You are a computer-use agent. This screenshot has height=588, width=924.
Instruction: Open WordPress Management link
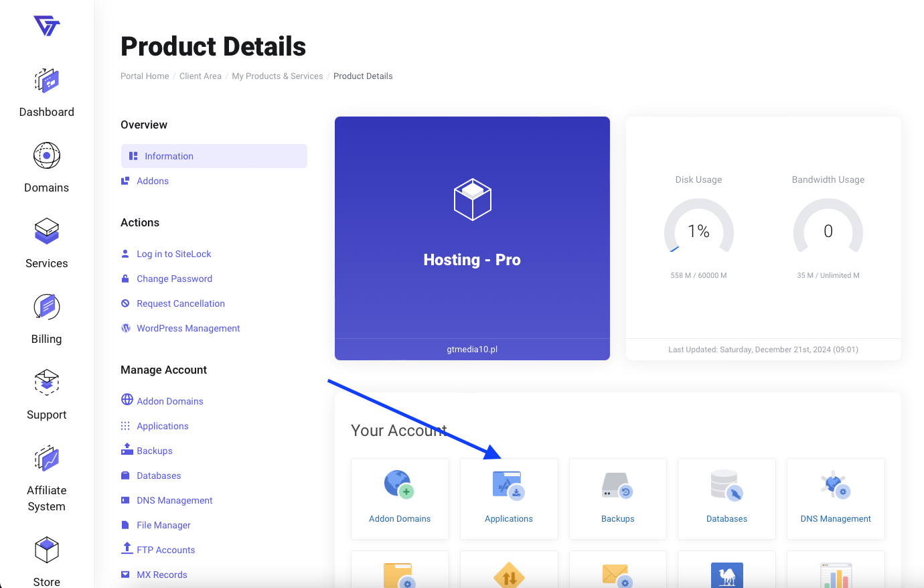(188, 328)
